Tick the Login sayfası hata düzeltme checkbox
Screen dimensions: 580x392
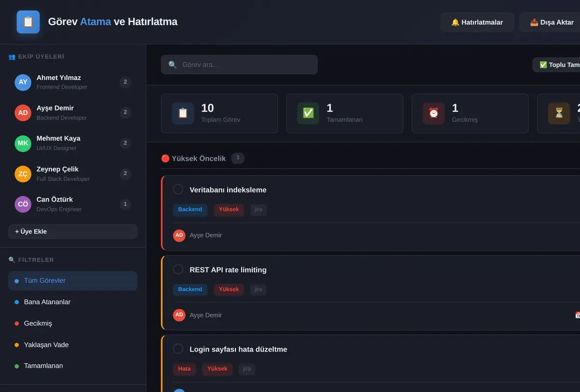point(178,348)
